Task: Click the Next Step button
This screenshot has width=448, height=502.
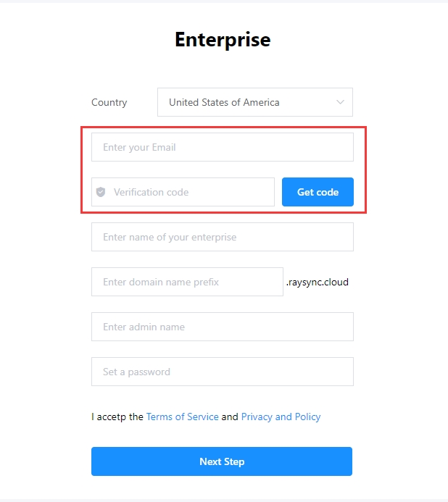Action: 222,461
